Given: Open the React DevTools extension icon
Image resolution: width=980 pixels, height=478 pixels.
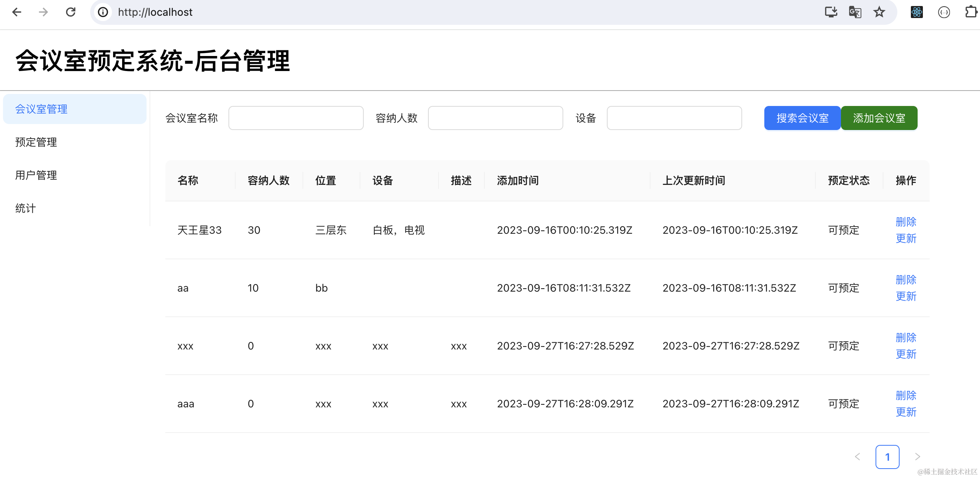Looking at the screenshot, I should tap(916, 12).
